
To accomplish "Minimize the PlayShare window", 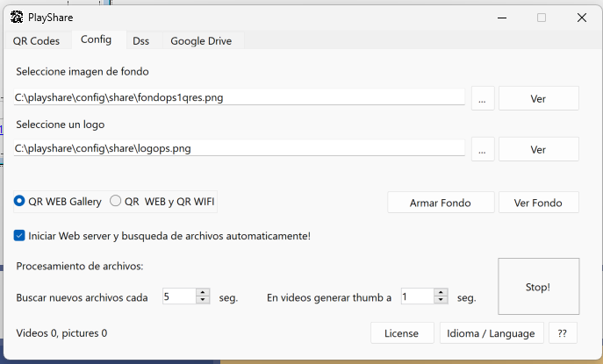I will point(502,18).
